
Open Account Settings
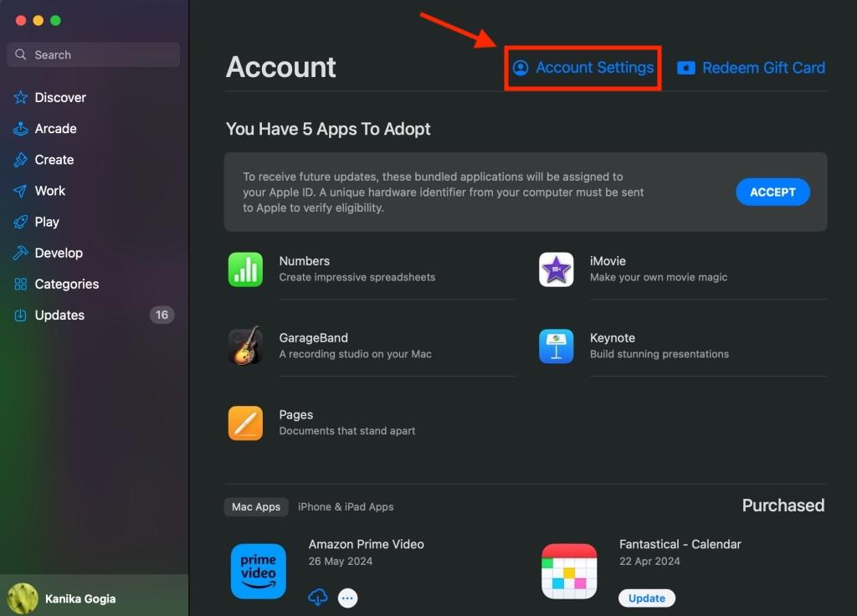click(582, 68)
